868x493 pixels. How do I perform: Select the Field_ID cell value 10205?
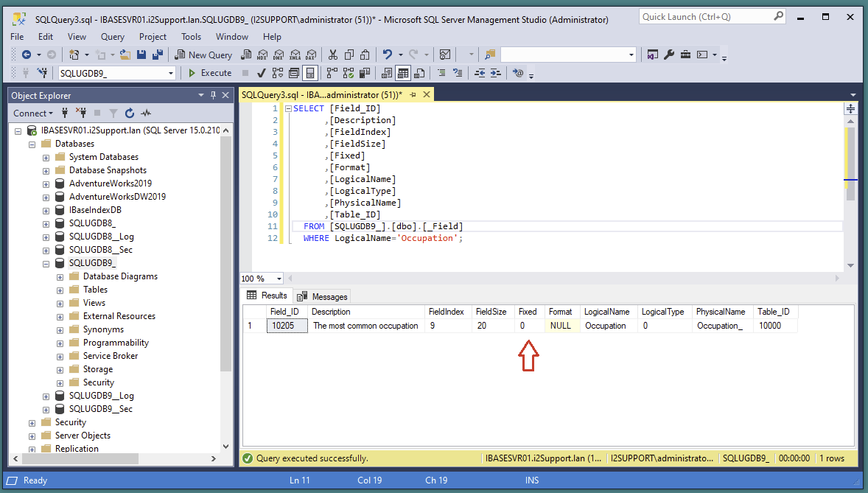point(287,325)
